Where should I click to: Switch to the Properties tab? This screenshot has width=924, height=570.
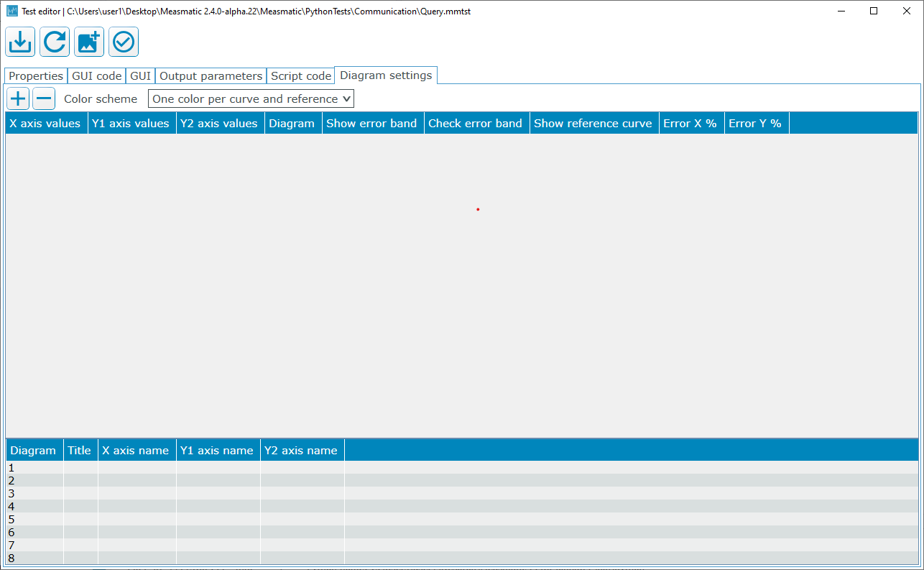tap(36, 75)
